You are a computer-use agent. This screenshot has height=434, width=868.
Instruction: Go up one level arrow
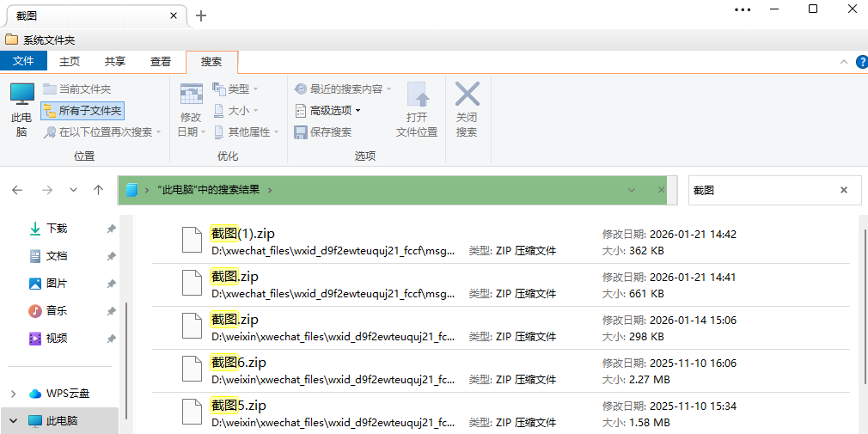(99, 190)
